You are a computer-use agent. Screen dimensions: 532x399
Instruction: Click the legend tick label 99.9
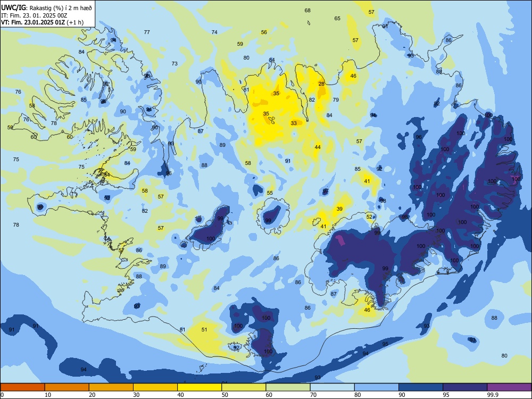coord(493,395)
